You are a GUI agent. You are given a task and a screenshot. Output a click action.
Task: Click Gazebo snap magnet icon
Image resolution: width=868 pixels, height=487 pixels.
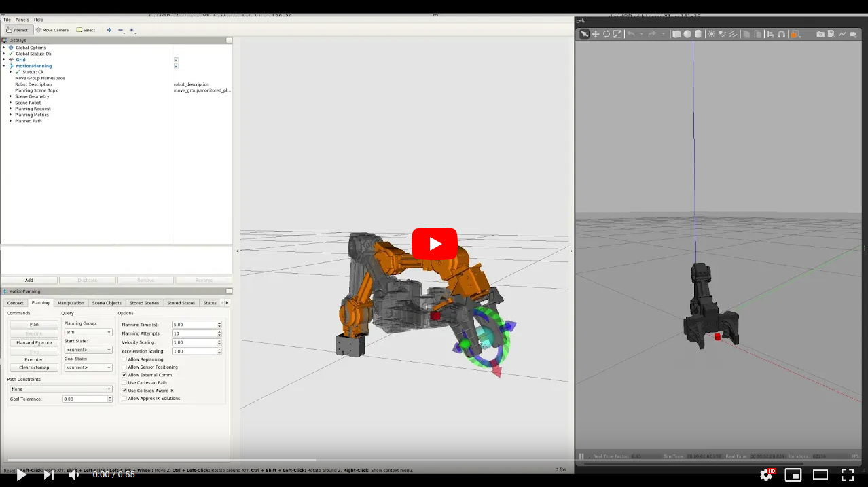tap(782, 34)
